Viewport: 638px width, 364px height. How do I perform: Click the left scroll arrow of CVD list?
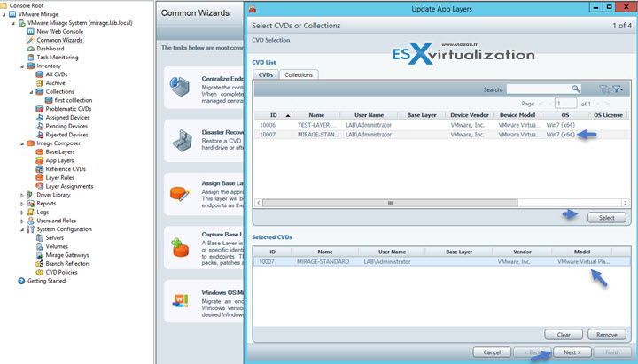click(259, 203)
